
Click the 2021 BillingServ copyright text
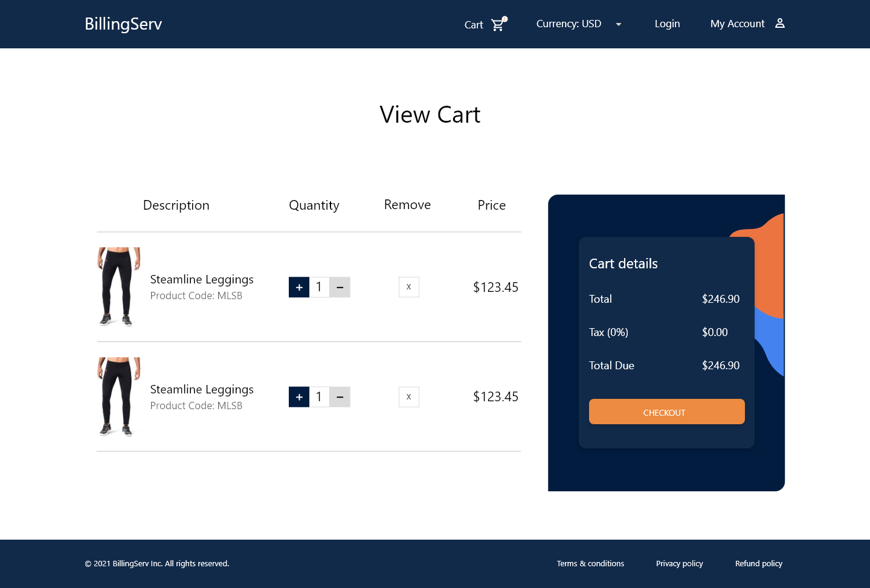pyautogui.click(x=157, y=563)
